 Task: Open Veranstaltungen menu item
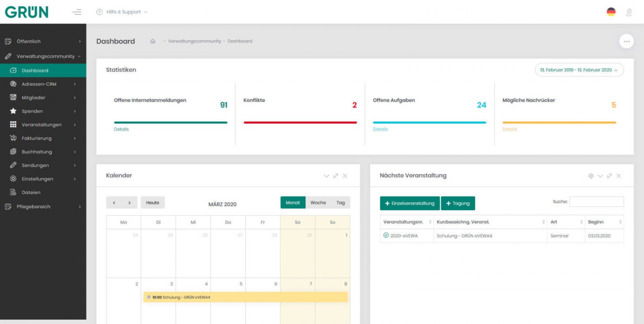43,125
